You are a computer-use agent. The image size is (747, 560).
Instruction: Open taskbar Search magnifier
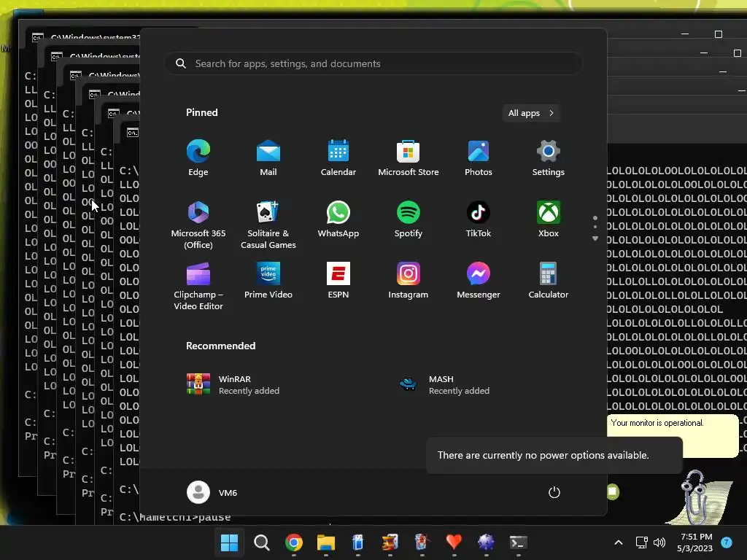[x=262, y=542]
